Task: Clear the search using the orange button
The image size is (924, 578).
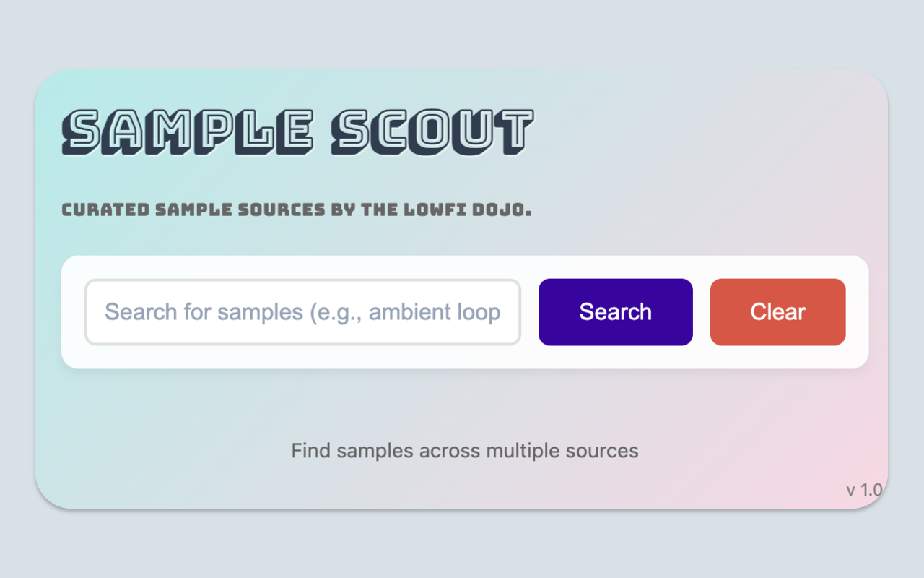Action: pos(777,311)
